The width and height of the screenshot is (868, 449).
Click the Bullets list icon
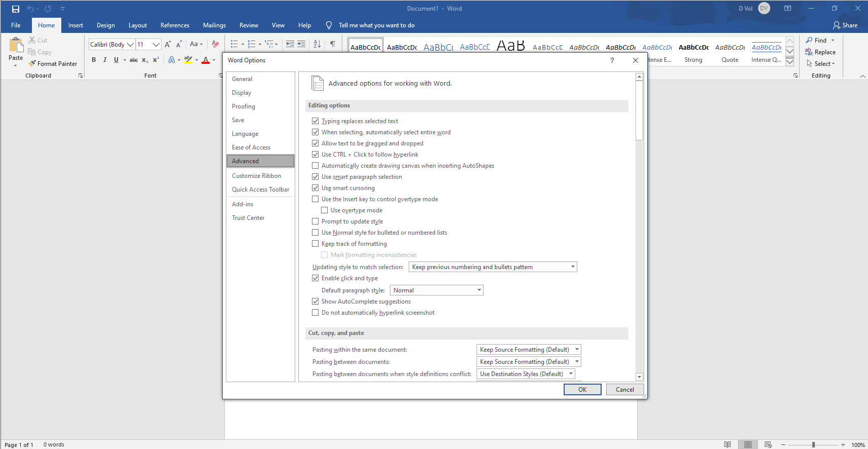(234, 44)
